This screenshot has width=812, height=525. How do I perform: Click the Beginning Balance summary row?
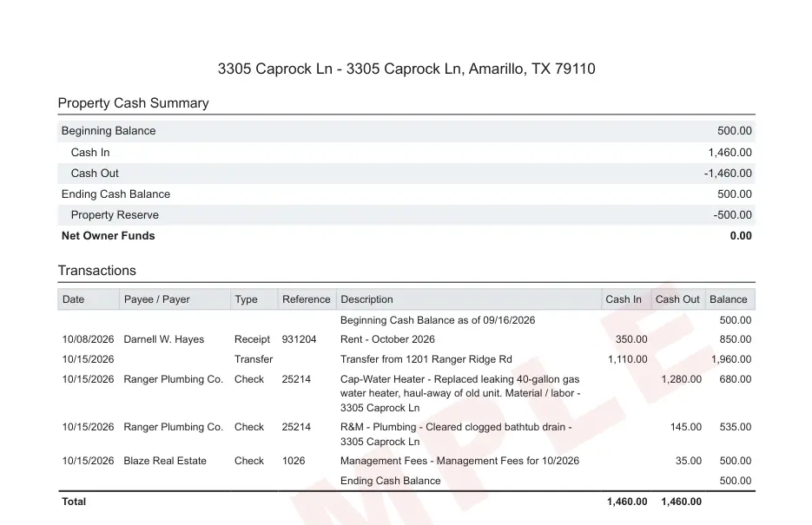point(406,131)
